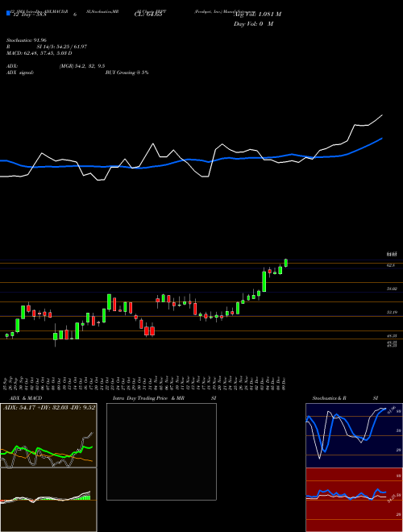Click the 'ADX & MACD' panel title
The width and height of the screenshot is (403, 532).
(x=26, y=398)
